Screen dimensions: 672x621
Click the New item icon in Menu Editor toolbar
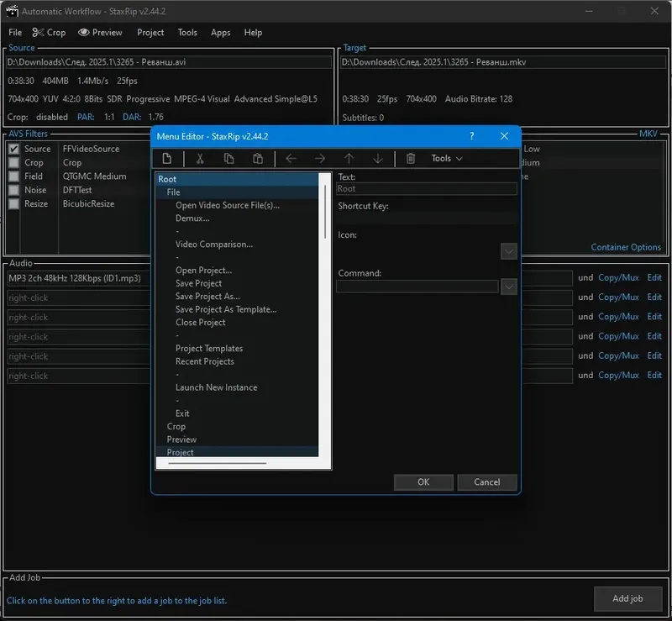point(167,159)
